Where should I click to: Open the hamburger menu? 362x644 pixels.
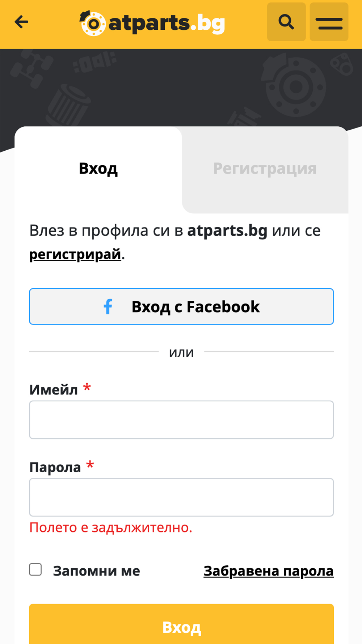pos(329,22)
